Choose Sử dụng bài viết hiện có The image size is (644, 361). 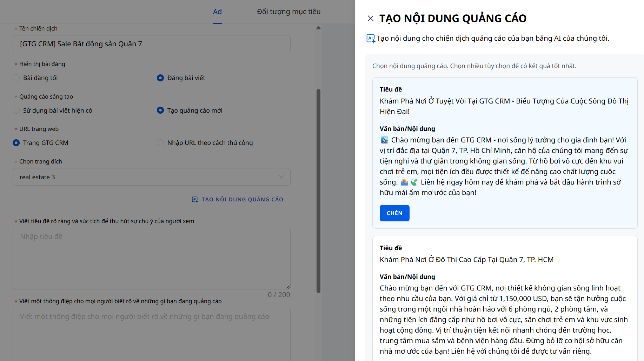16,111
